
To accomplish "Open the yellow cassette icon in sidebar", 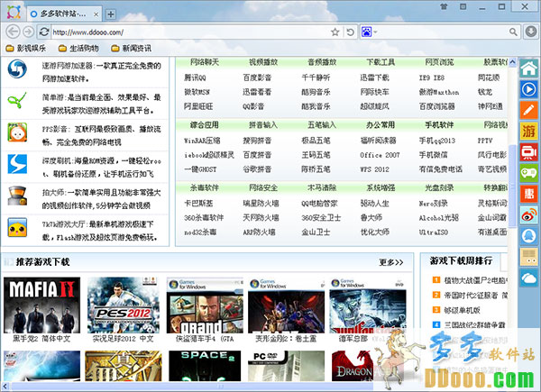I will [x=529, y=257].
